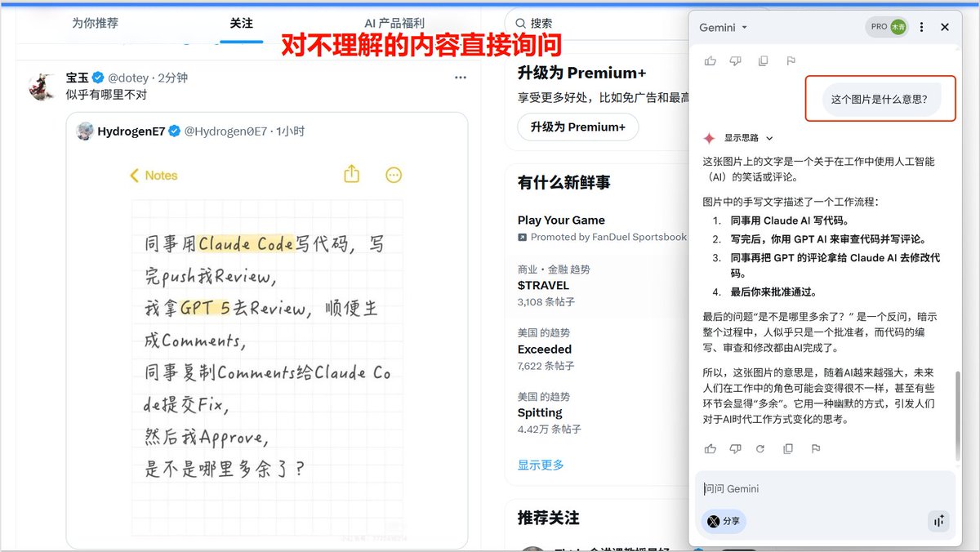The height and width of the screenshot is (552, 980).
Task: Open Gemini panel three-dot menu
Action: 922,27
